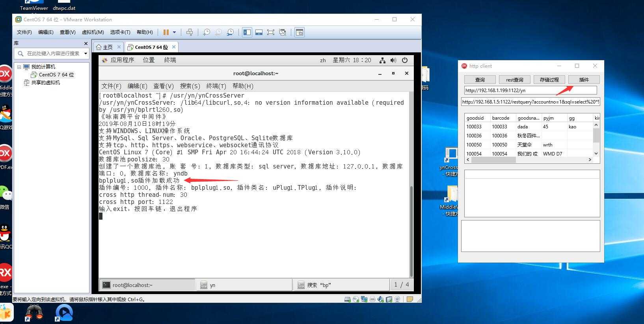This screenshot has height=324, width=644.
Task: Click the 1 / 4 workspace switcher
Action: 402,285
